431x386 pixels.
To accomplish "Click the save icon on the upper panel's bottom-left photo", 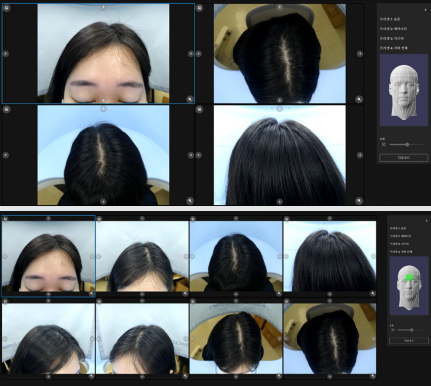I will tap(6, 109).
